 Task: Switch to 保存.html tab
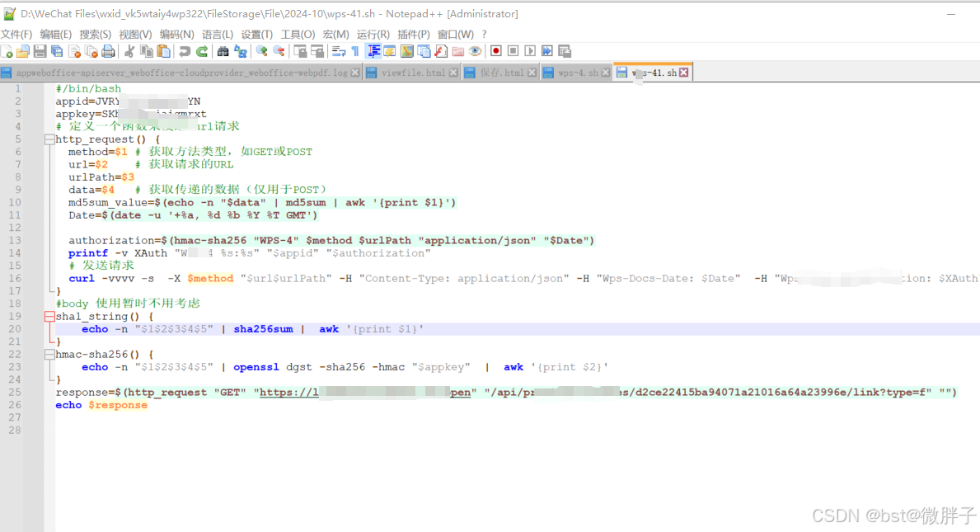click(501, 73)
